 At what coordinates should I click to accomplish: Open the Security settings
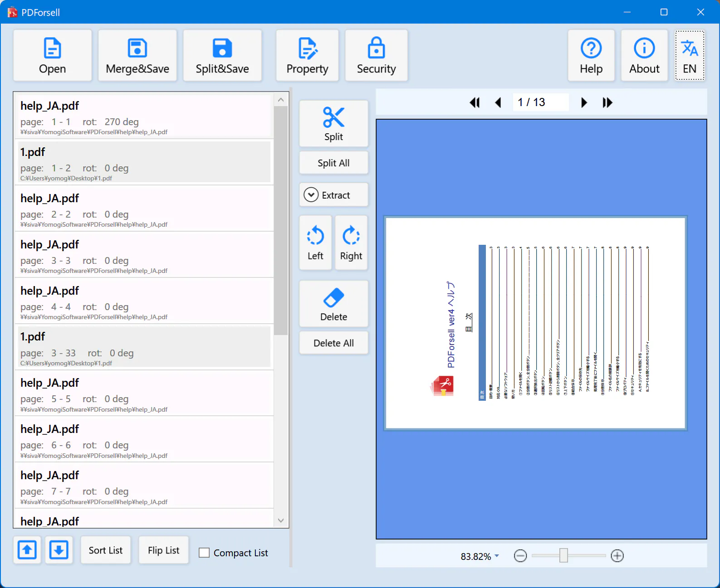coord(376,56)
